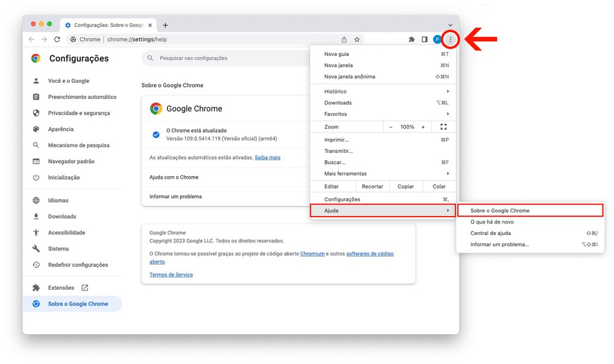Image resolution: width=614 pixels, height=364 pixels.
Task: Reload the page with the refresh icon
Action: tap(57, 39)
